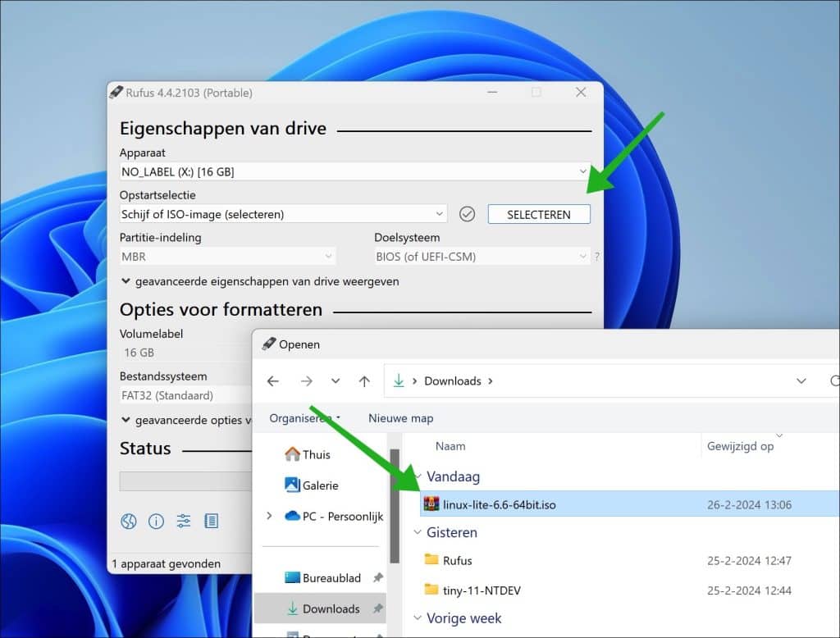The height and width of the screenshot is (638, 840).
Task: Open Galerie in navigation pane
Action: 321,485
